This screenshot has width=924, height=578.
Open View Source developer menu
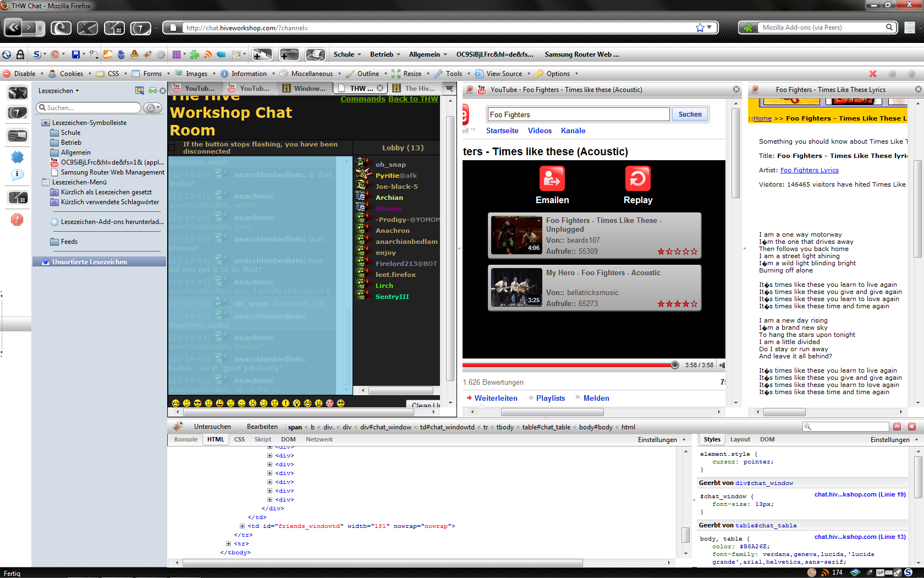click(503, 74)
